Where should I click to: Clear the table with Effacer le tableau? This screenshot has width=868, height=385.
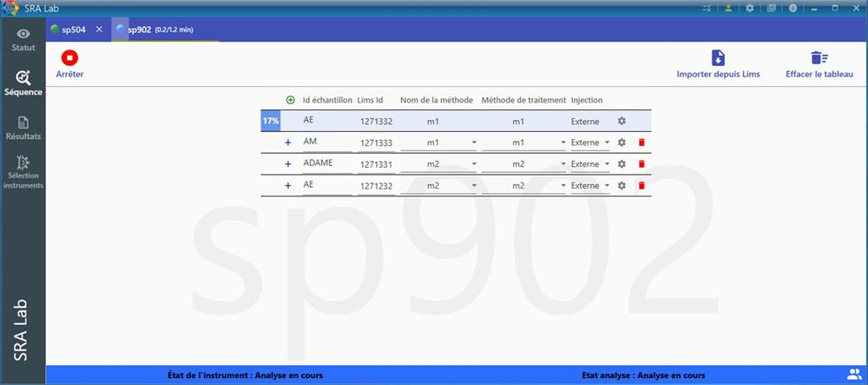(819, 58)
